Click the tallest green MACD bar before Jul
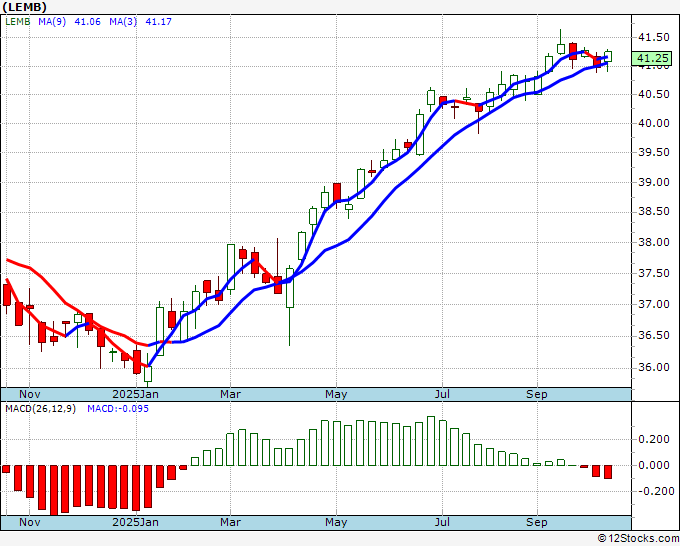 pos(431,441)
